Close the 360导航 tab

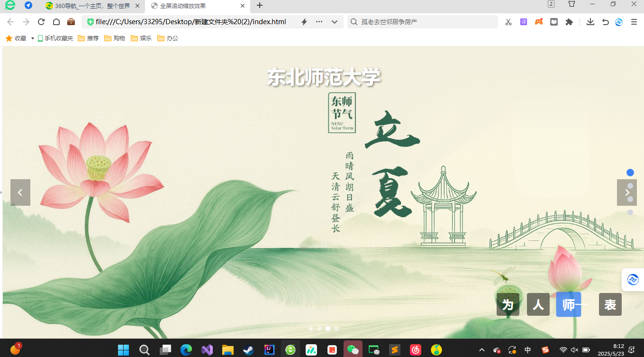[x=137, y=6]
